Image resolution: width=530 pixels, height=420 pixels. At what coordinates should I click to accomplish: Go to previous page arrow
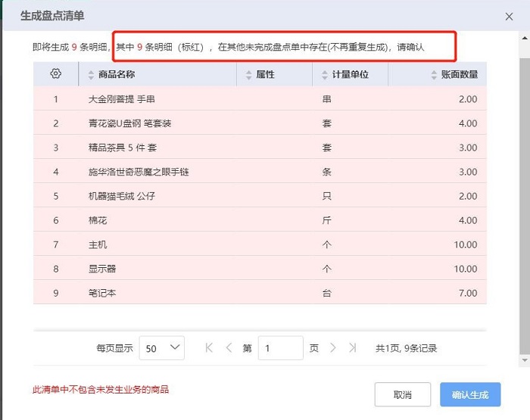pyautogui.click(x=229, y=347)
